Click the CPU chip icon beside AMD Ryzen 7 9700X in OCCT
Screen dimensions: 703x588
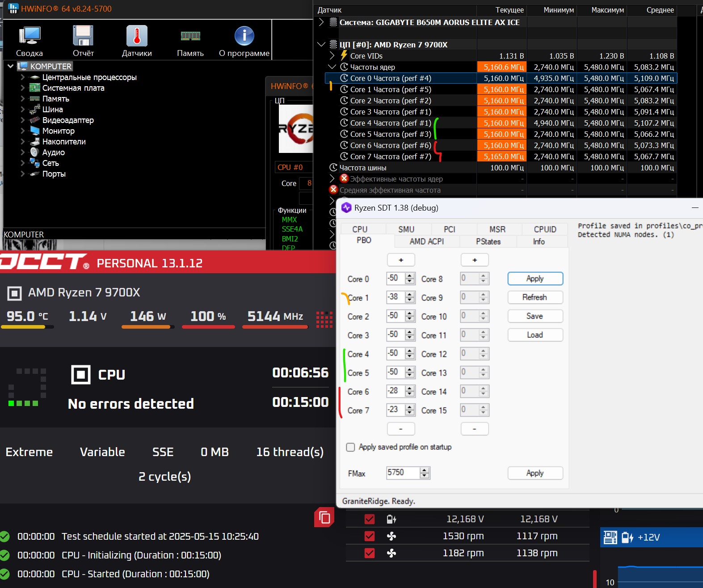click(x=14, y=293)
